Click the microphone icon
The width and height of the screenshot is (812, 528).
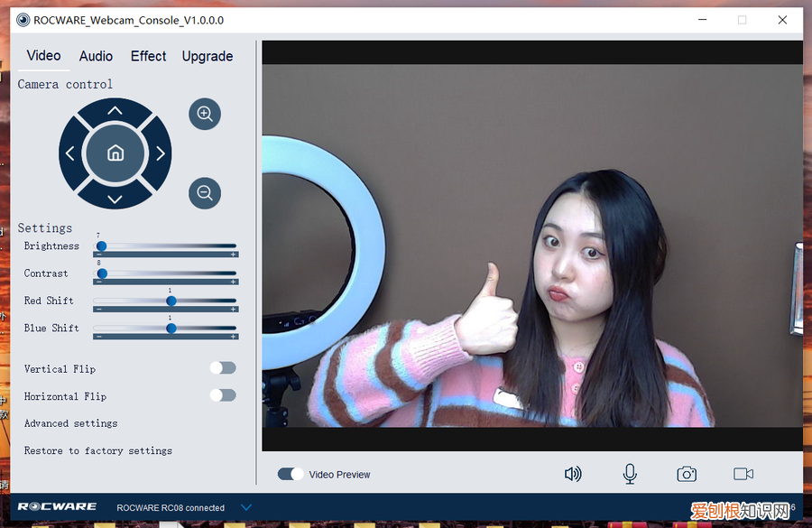[630, 474]
